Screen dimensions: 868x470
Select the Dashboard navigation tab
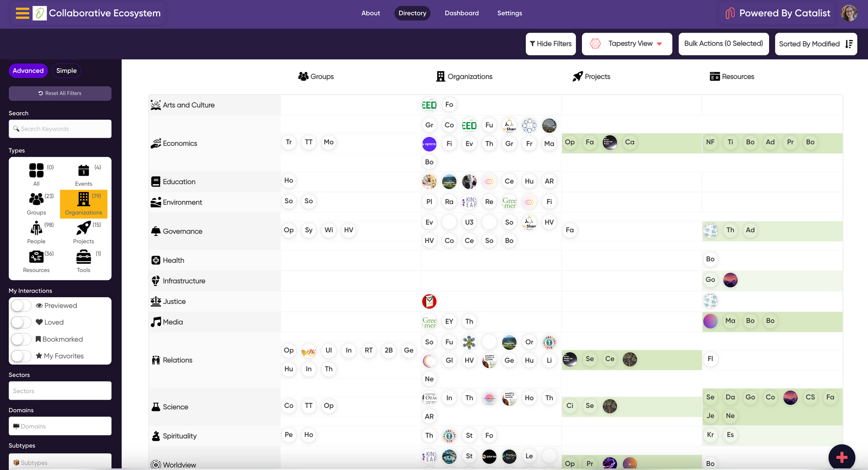pos(462,13)
